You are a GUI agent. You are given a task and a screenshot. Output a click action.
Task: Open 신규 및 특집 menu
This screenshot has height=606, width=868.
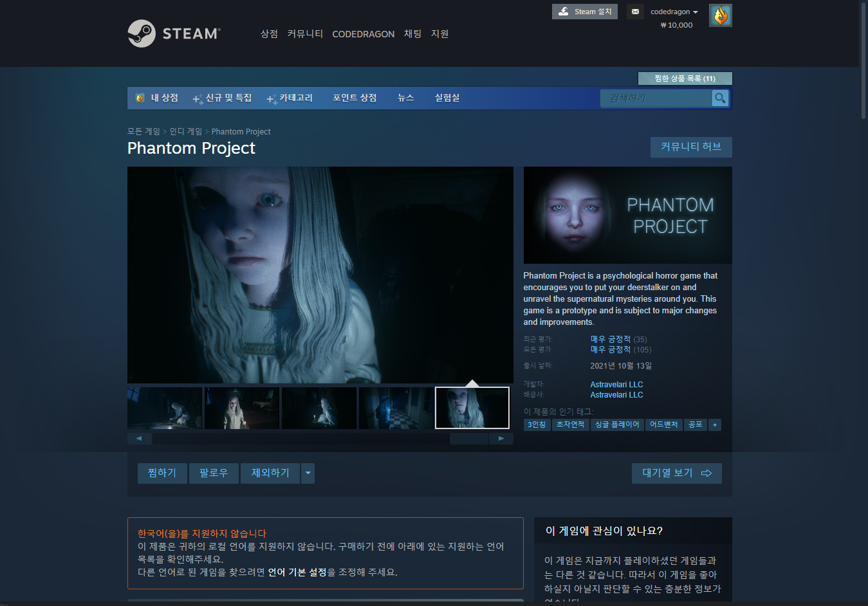point(223,98)
